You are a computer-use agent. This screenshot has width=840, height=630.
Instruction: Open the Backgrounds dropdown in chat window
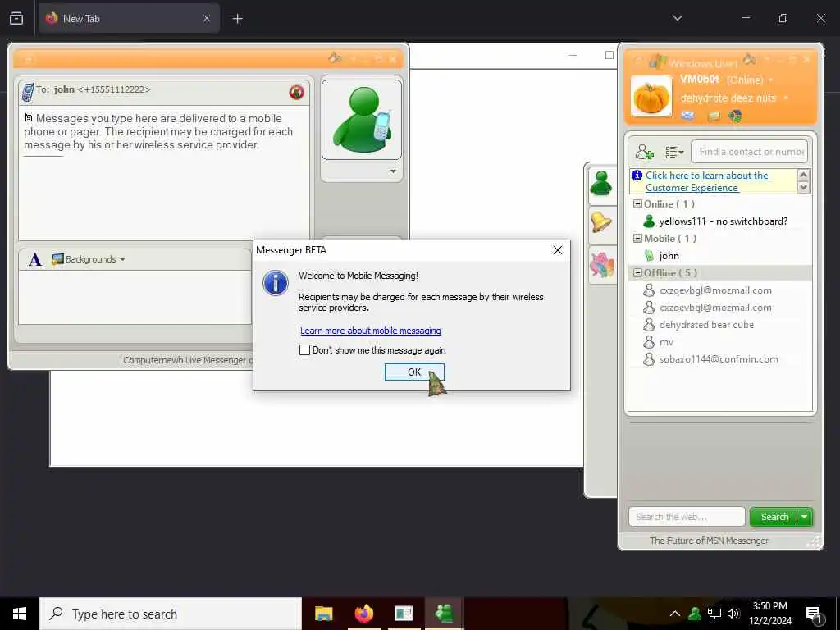pyautogui.click(x=89, y=259)
